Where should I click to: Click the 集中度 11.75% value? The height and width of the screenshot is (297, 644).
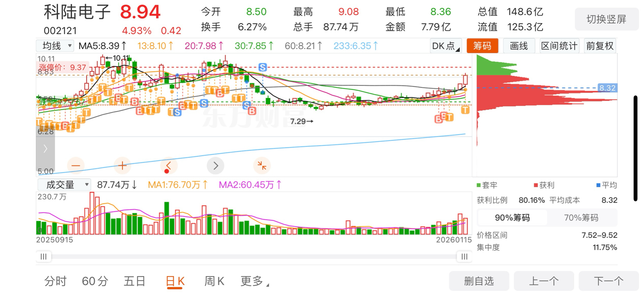[605, 247]
